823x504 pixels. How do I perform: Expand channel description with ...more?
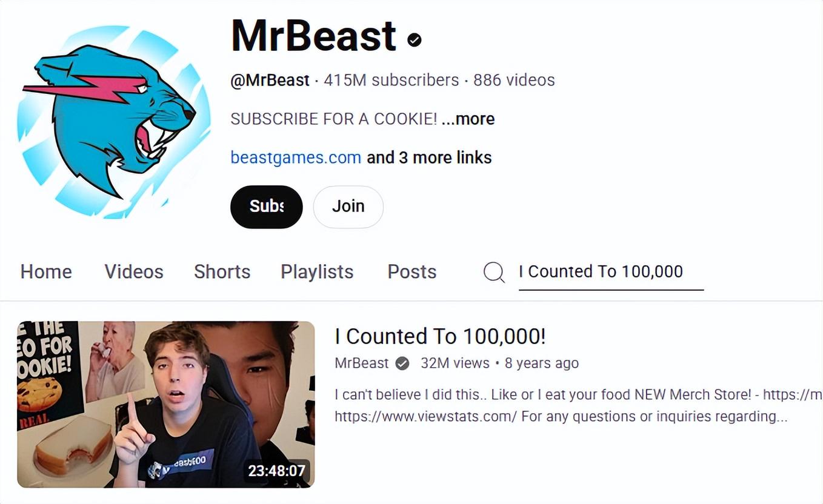(x=468, y=119)
